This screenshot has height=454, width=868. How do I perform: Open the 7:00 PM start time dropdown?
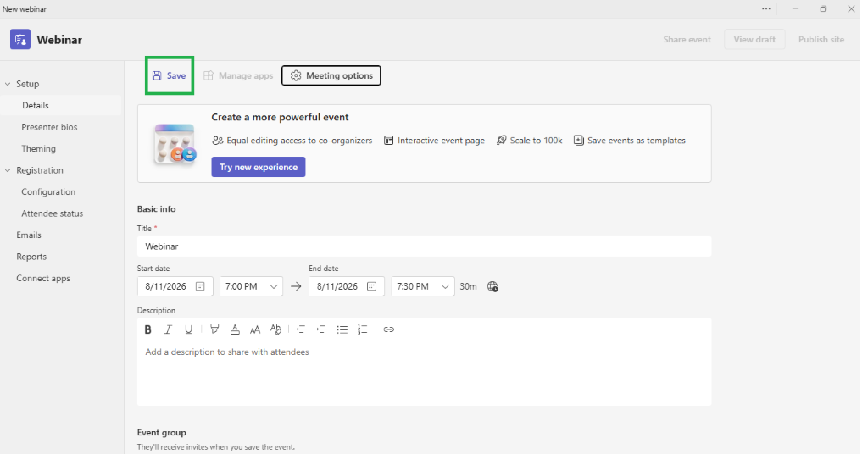251,286
